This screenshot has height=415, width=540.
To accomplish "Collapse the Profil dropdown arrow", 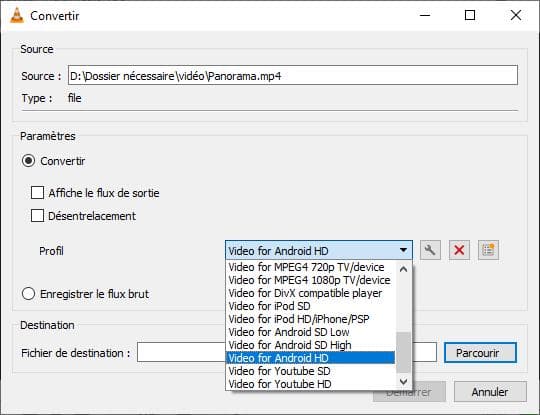I will tap(403, 250).
